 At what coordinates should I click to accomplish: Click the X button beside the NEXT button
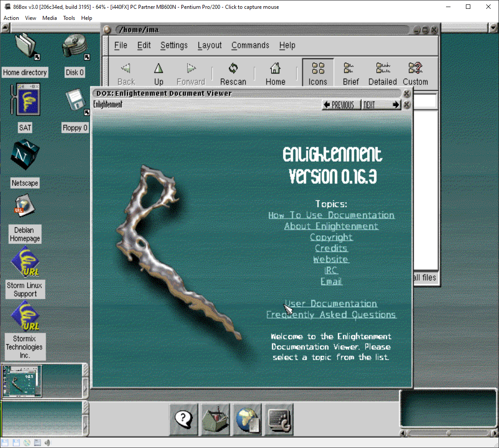pos(407,105)
